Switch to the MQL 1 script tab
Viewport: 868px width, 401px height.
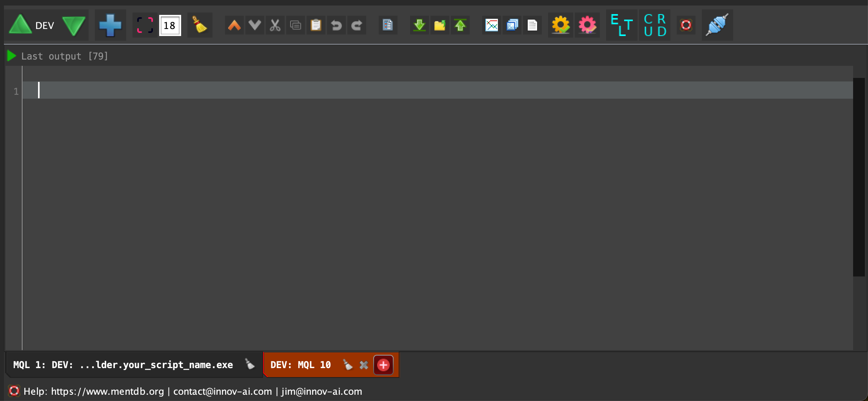tap(123, 365)
